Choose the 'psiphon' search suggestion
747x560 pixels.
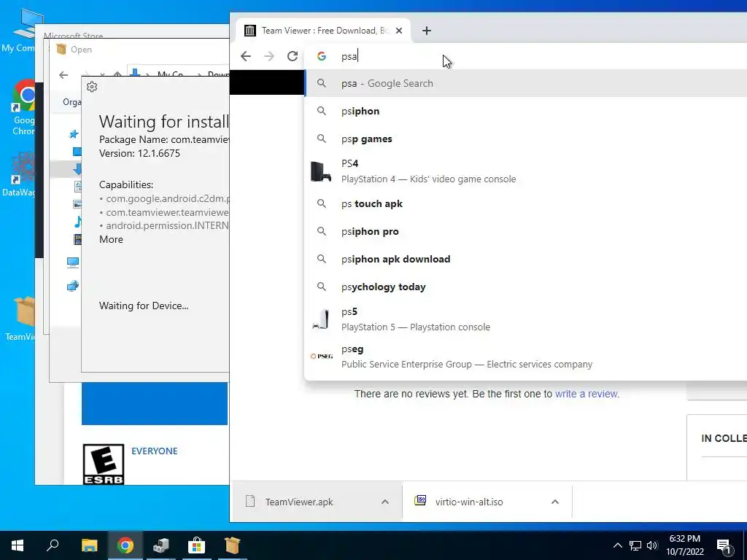tap(525, 111)
